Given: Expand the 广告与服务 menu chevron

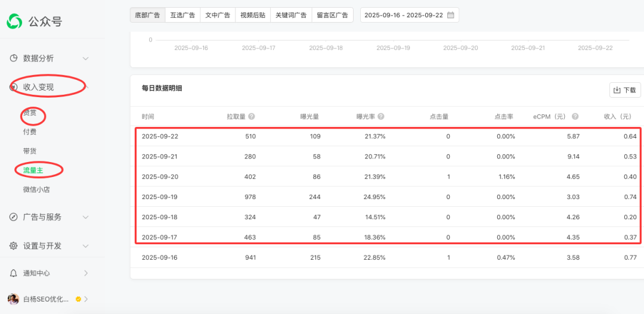Looking at the screenshot, I should tap(85, 217).
